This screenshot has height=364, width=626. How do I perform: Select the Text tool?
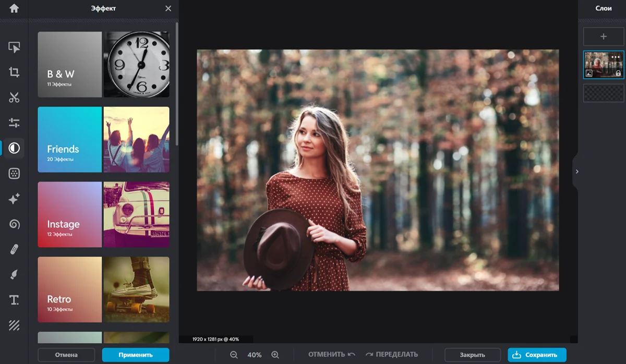tap(14, 300)
